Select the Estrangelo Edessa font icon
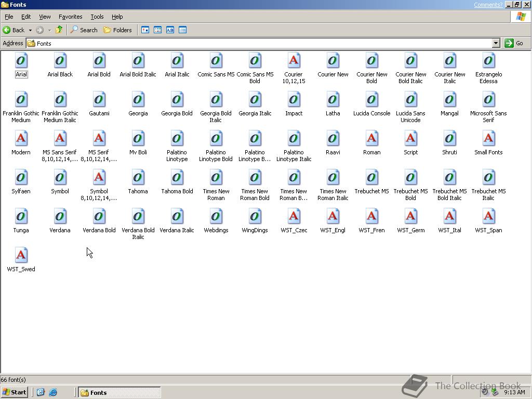Screen dimensions: 532x399 coord(488,60)
